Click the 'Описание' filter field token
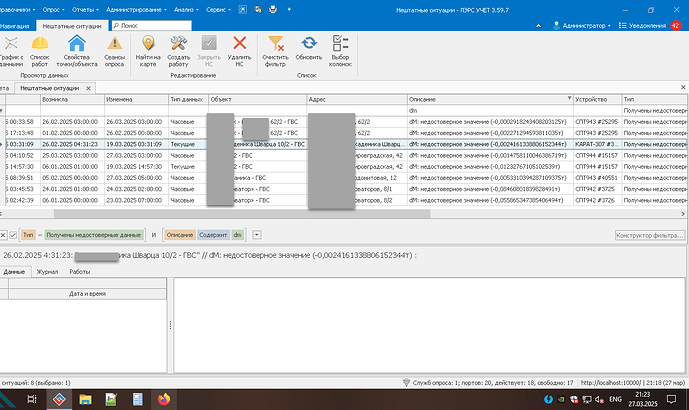The image size is (689, 410). (180, 235)
